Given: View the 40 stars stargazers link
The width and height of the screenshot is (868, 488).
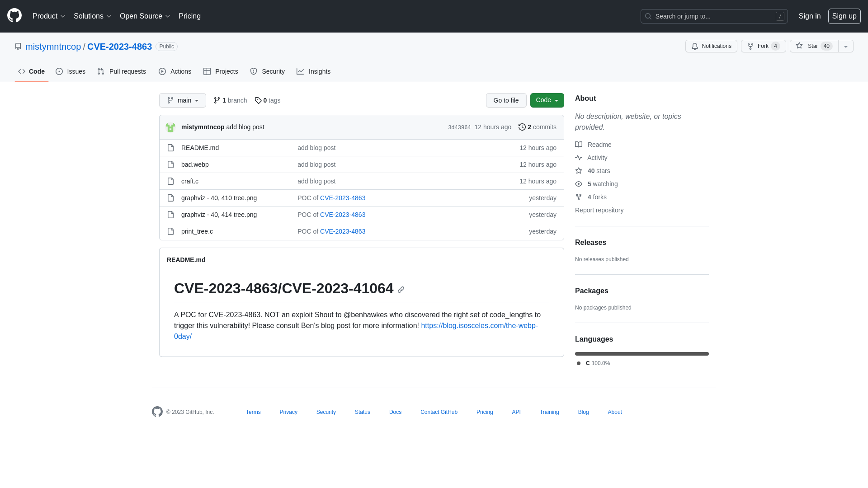Looking at the screenshot, I should click(593, 171).
